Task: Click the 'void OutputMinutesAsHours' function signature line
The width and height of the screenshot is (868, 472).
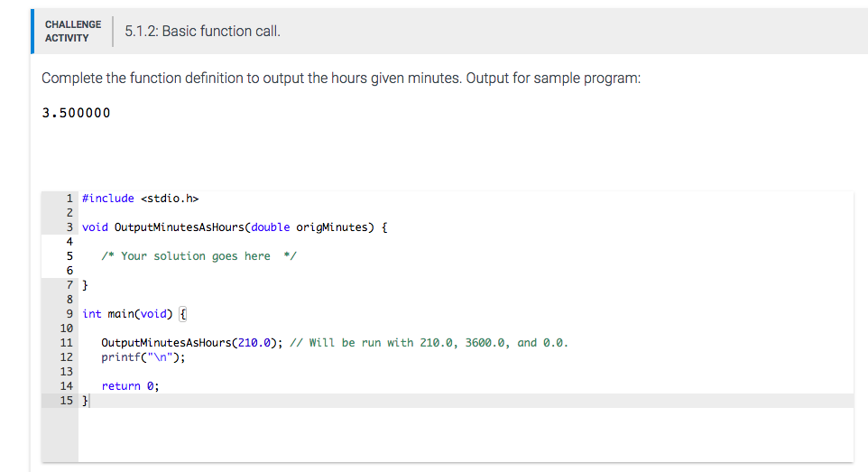Action: 235,227
